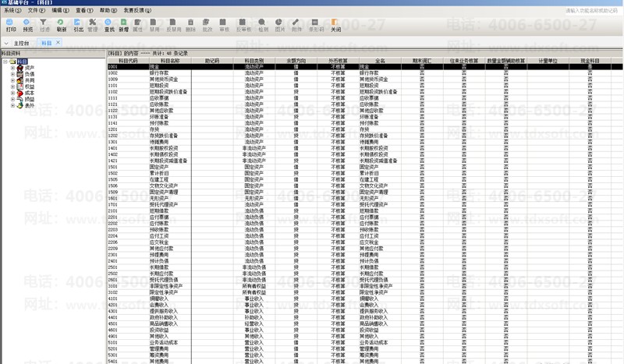Click the 引出 export icon
The width and height of the screenshot is (624, 364).
[x=78, y=24]
